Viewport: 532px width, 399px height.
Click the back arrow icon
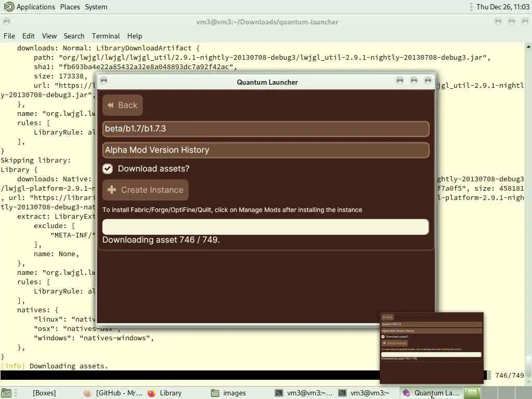(x=110, y=105)
